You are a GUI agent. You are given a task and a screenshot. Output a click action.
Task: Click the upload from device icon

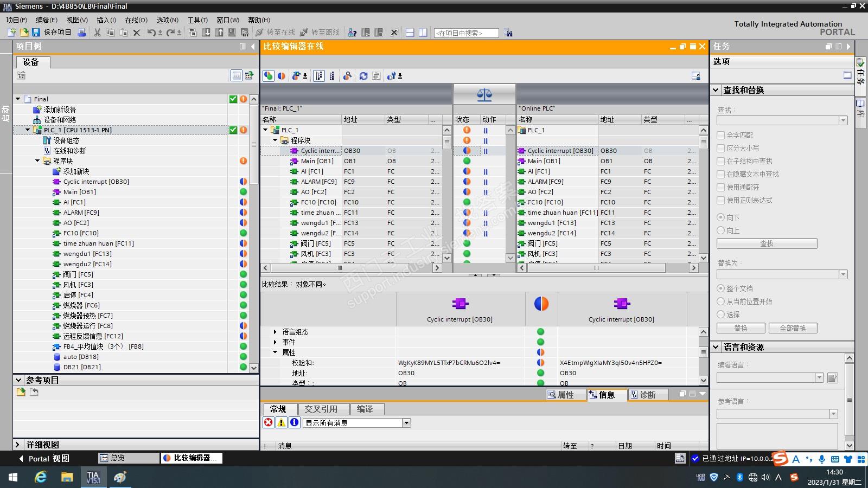219,33
